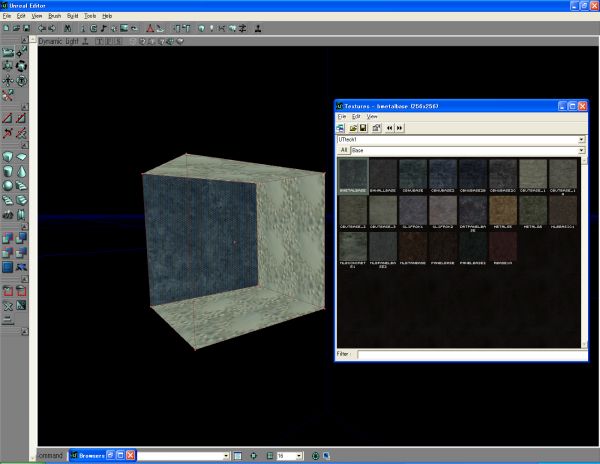Toggle realtime preview joystick icon in viewport

(86, 41)
